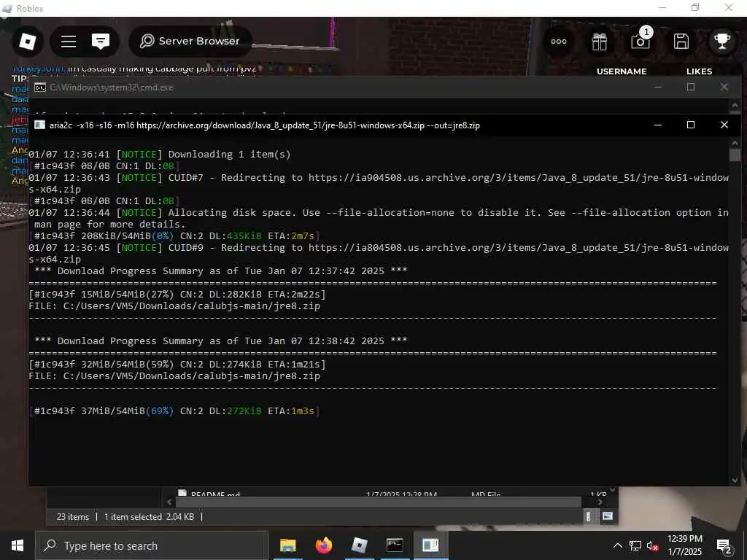Screen dimensions: 747x560
Task: Maximize the aria2c console window
Action: pyautogui.click(x=690, y=125)
